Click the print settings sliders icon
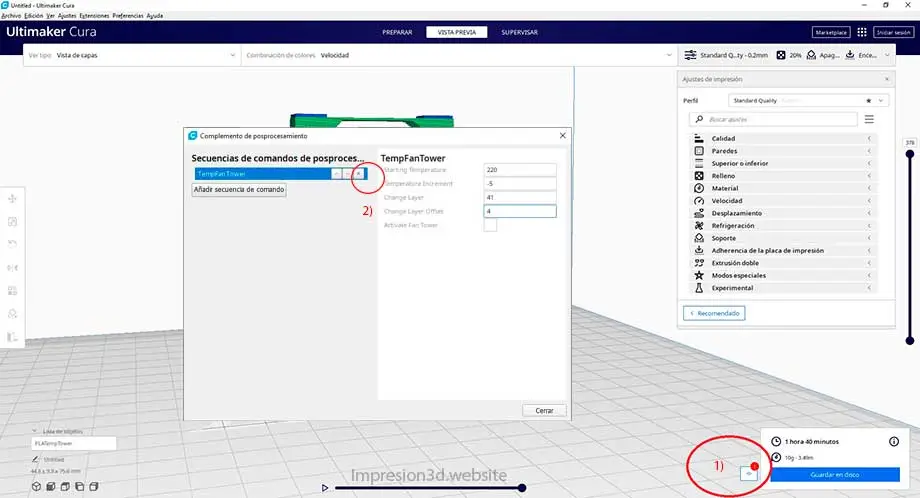 click(x=690, y=55)
